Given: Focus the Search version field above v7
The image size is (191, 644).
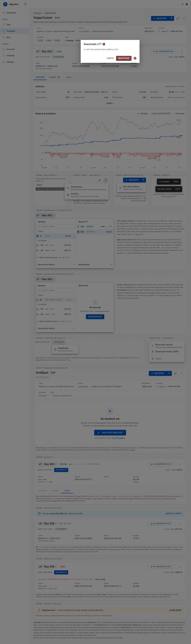Looking at the screenshot, I should pyautogui.click(x=56, y=226).
